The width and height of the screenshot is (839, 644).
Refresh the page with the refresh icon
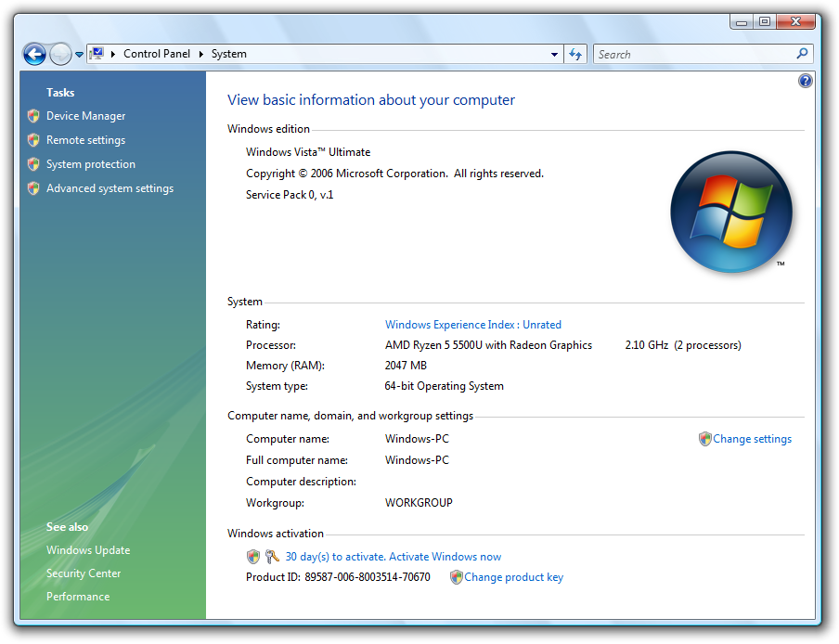click(575, 54)
